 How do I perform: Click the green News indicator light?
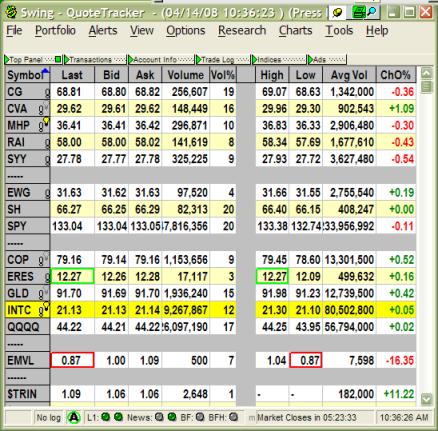click(172, 417)
